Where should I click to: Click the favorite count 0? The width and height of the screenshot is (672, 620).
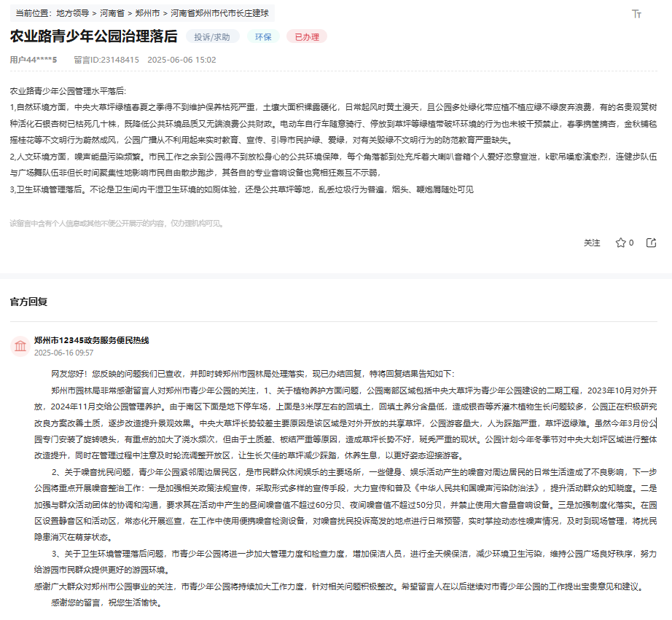coord(631,243)
